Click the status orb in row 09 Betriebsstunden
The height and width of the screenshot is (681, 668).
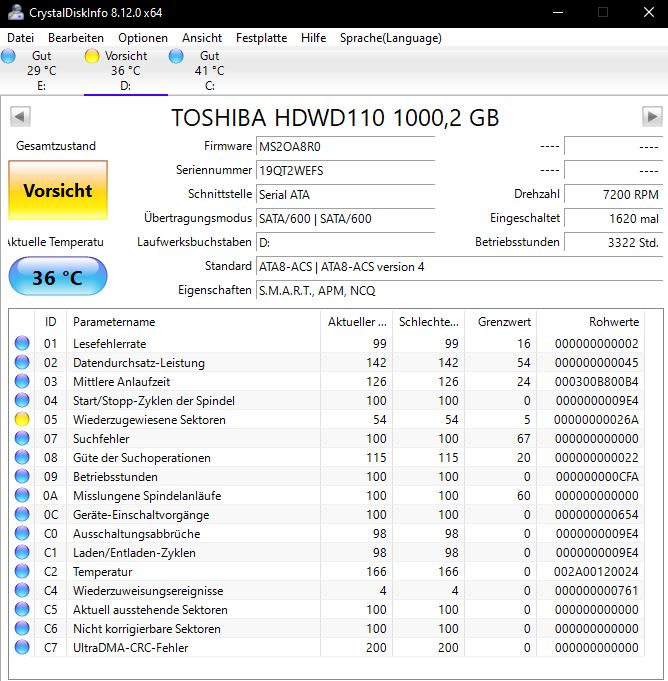tap(22, 476)
